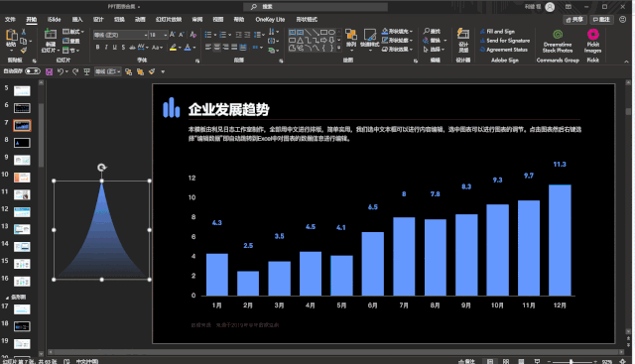Add text shadow using the S button
This screenshot has height=364, width=635.
(x=123, y=48)
